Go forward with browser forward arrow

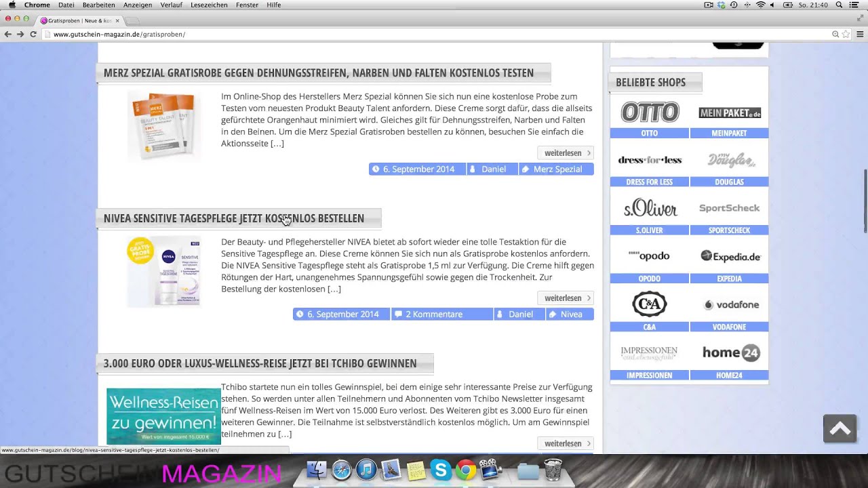(20, 34)
